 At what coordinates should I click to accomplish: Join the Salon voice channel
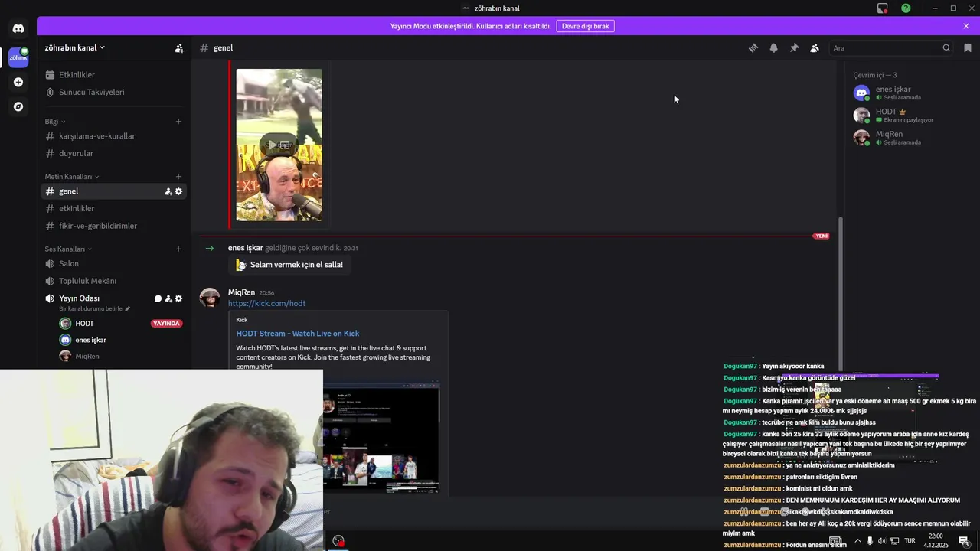(113, 263)
